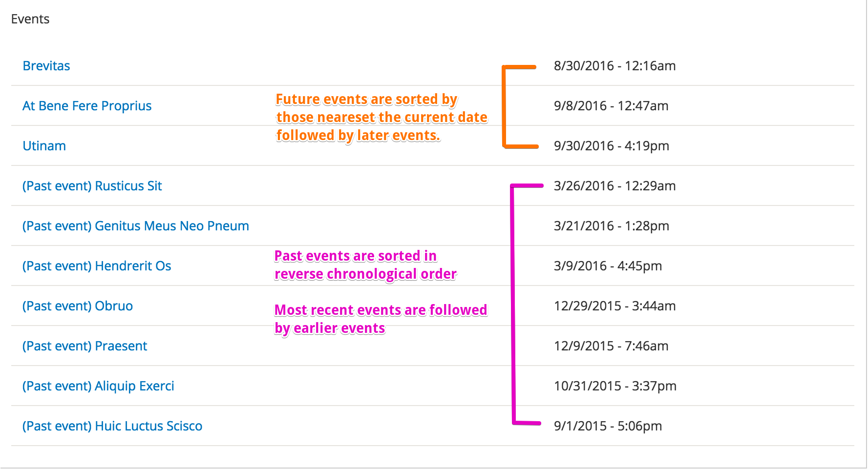868x470 pixels.
Task: Click the 9/8/2016 - 12:47am date
Action: [x=611, y=106]
